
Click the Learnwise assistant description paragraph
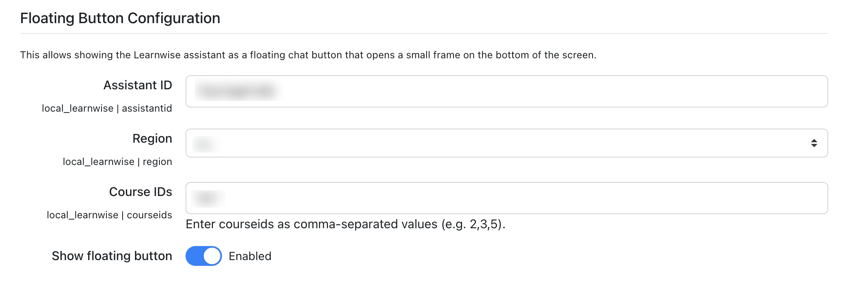[308, 55]
